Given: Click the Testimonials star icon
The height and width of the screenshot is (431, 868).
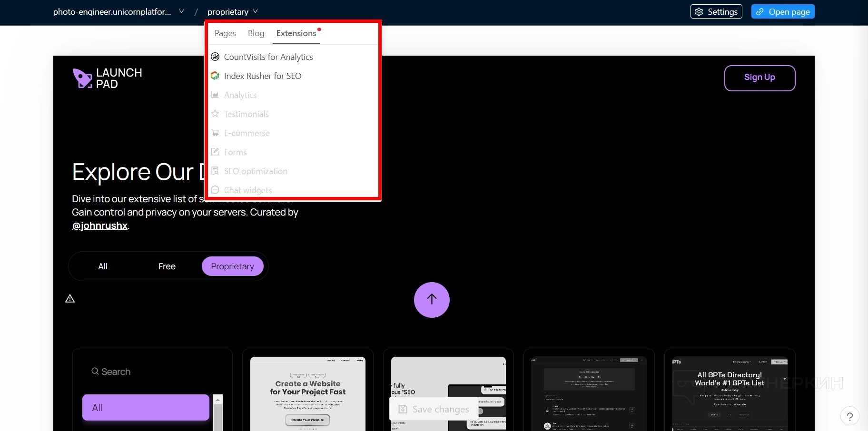Looking at the screenshot, I should pos(215,114).
